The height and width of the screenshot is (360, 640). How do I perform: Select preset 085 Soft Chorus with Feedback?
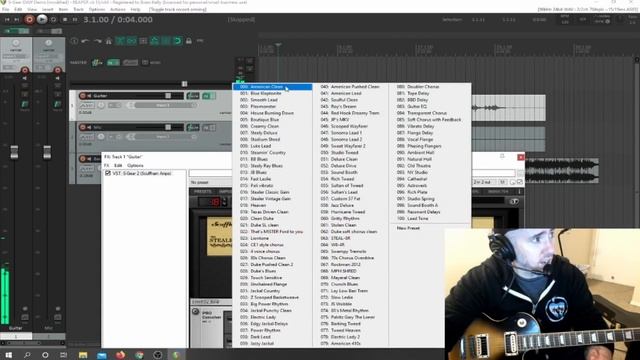[x=430, y=120]
